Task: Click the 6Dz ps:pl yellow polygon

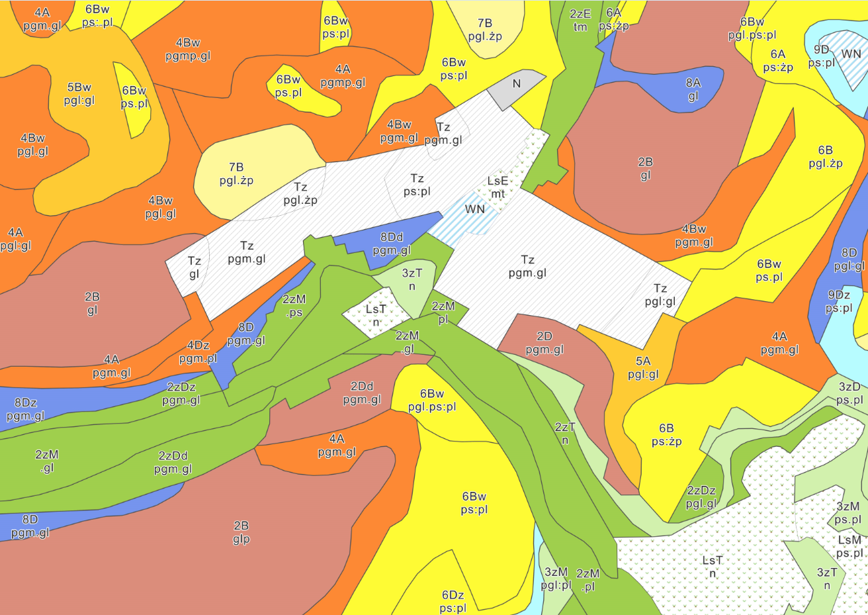Action: click(x=453, y=601)
